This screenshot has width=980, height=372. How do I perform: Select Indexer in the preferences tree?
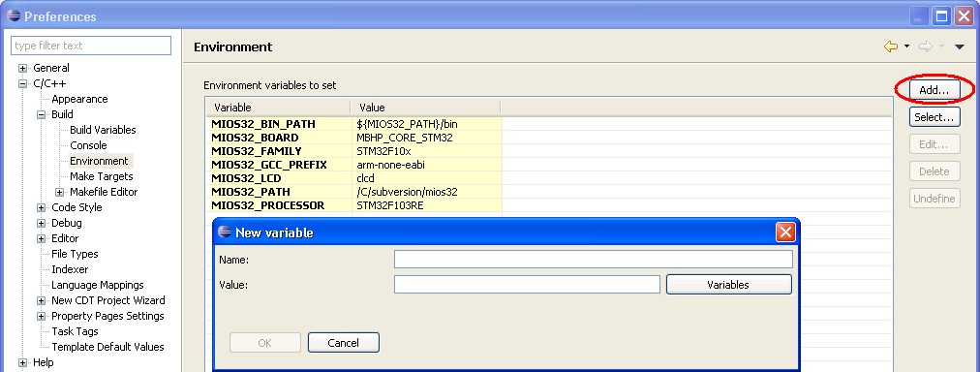click(x=70, y=269)
